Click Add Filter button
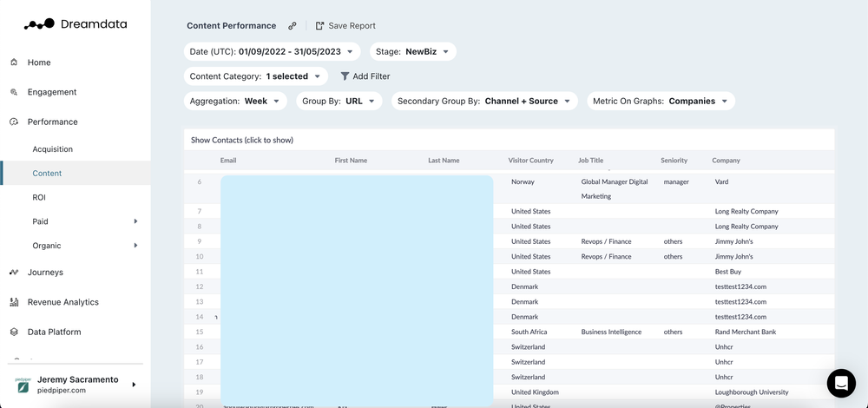The height and width of the screenshot is (408, 868). coord(365,76)
